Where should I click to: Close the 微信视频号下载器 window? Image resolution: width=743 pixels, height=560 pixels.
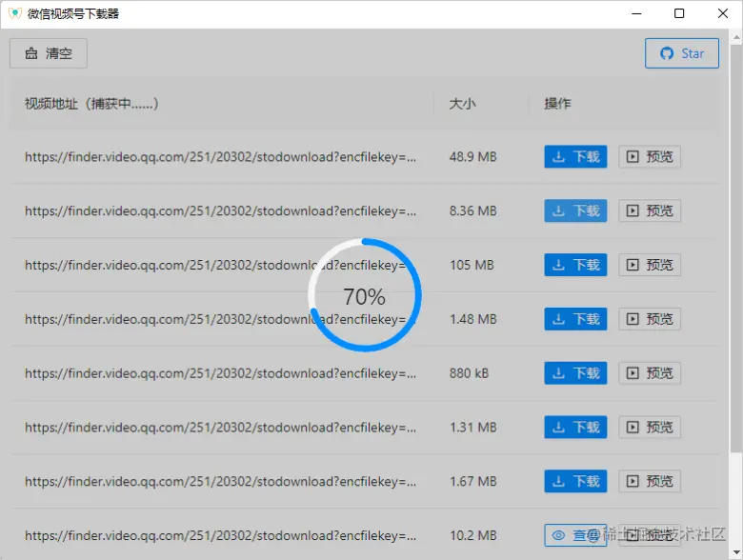click(x=722, y=13)
